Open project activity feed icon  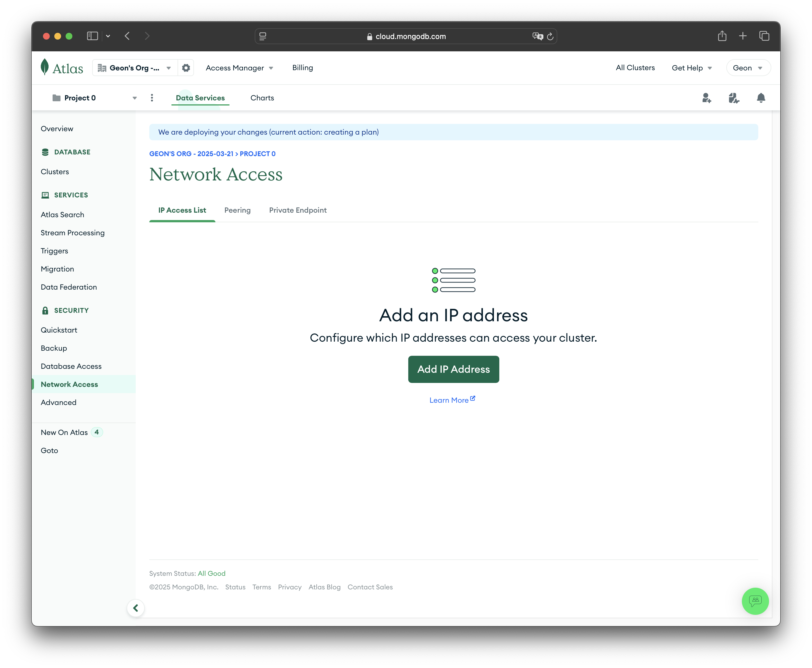733,98
